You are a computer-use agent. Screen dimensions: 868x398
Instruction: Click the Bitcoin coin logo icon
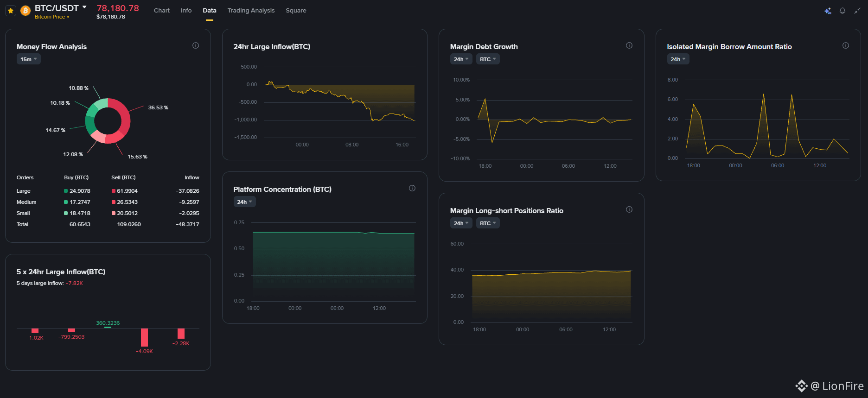pos(26,10)
